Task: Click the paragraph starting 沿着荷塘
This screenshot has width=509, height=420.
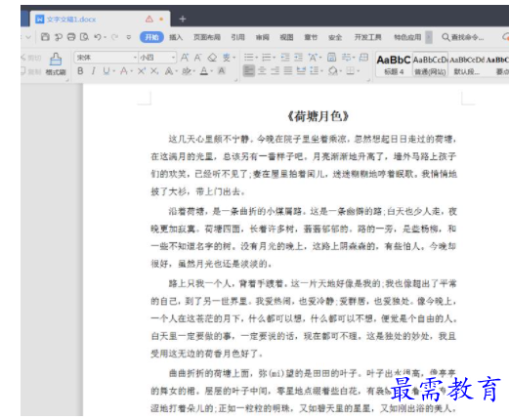Action: [x=304, y=237]
